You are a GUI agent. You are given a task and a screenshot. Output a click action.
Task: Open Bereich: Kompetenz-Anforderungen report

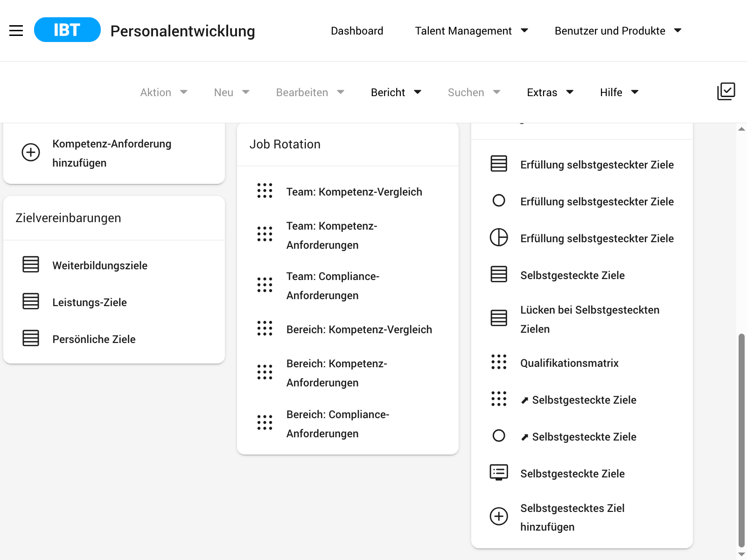point(337,373)
